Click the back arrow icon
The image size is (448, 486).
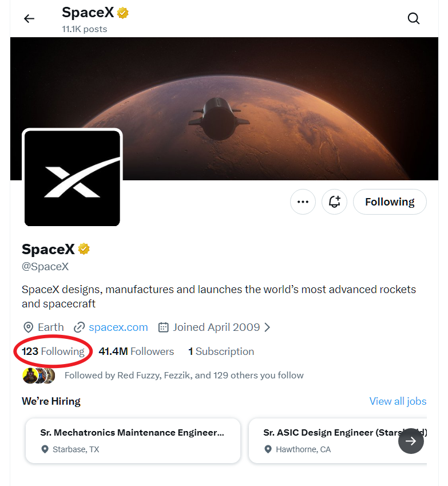click(29, 18)
